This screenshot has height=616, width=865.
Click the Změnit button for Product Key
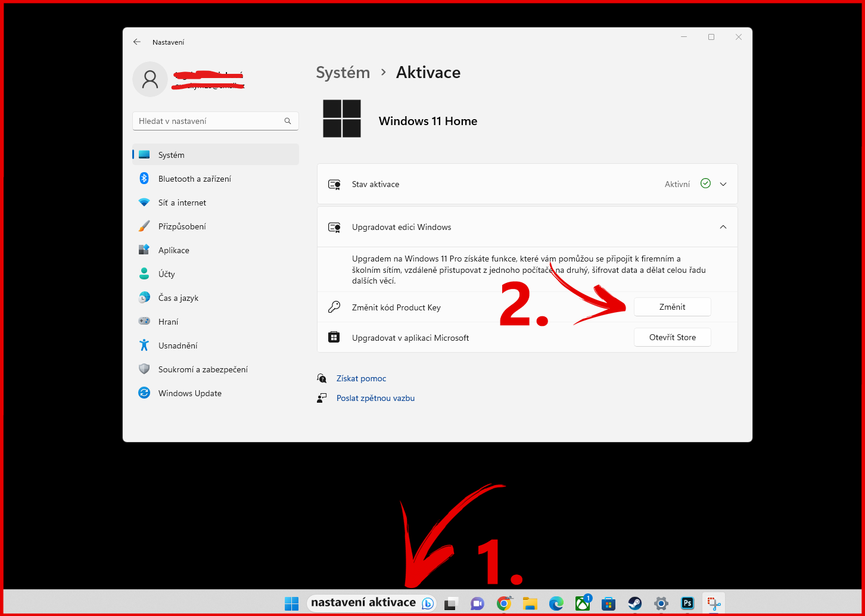tap(673, 307)
